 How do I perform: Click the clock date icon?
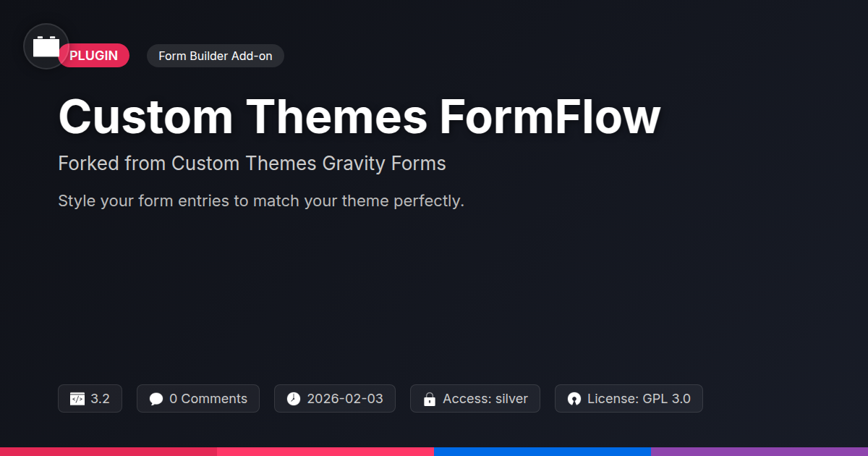tap(293, 399)
